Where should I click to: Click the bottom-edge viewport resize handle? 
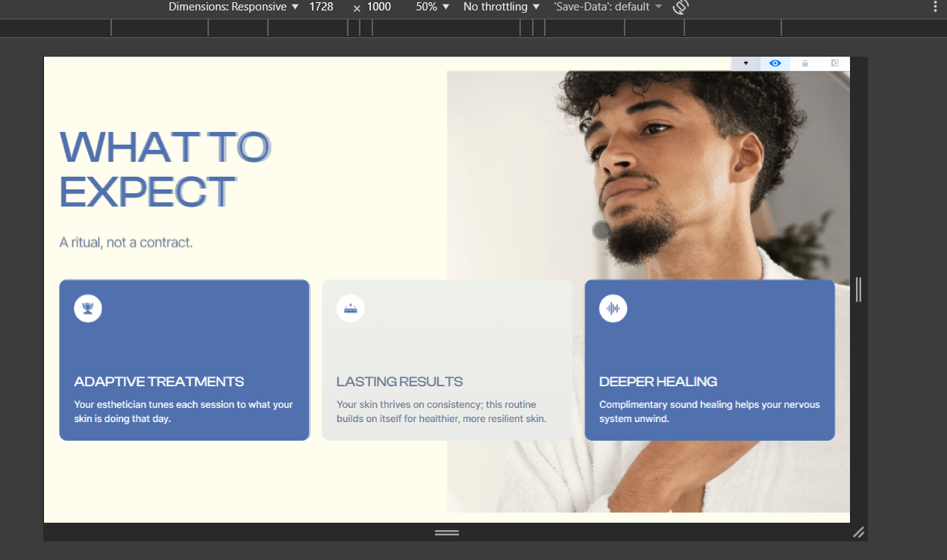pos(447,532)
